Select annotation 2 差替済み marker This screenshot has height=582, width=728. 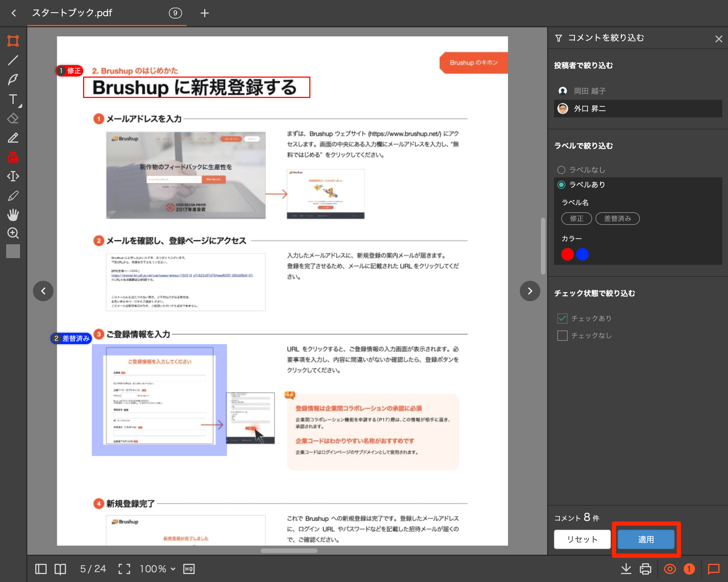coord(71,338)
